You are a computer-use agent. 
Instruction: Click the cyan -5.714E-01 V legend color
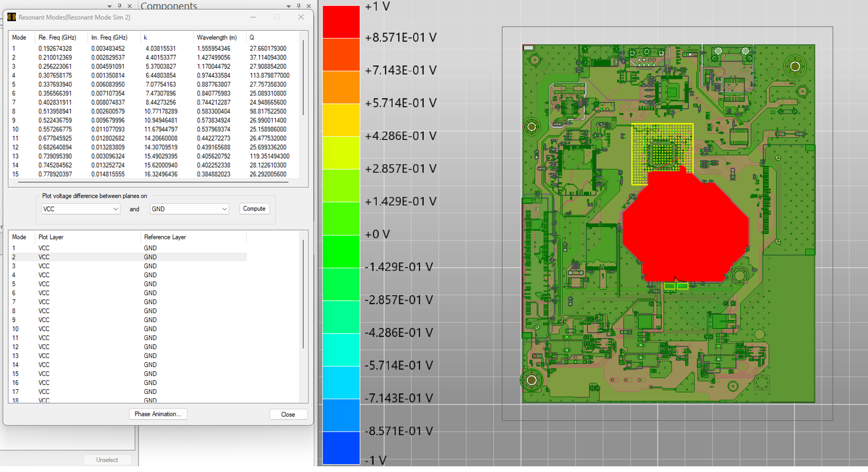pyautogui.click(x=341, y=349)
